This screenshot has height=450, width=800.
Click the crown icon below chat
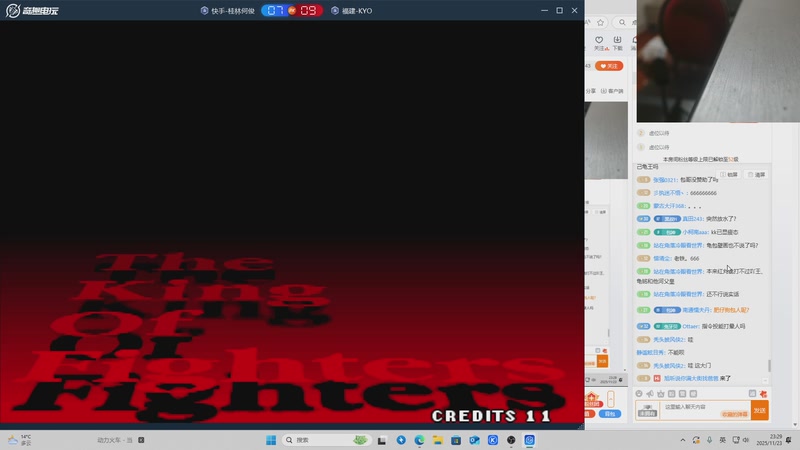click(661, 394)
